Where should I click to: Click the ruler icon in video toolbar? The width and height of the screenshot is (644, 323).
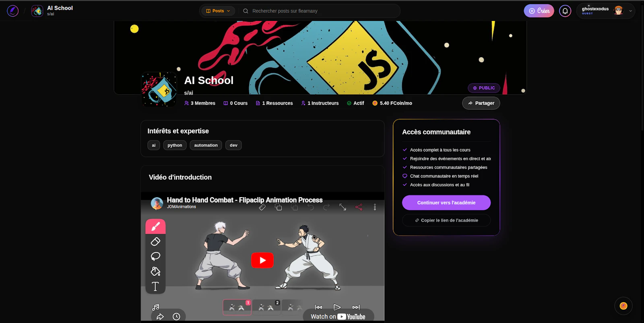[x=262, y=207]
